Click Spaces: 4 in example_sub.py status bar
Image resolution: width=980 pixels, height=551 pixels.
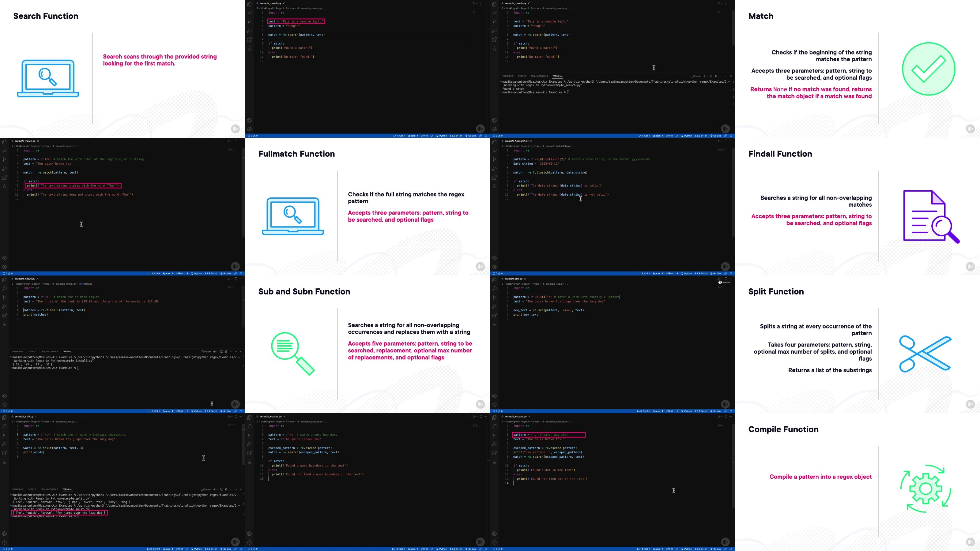[658, 411]
